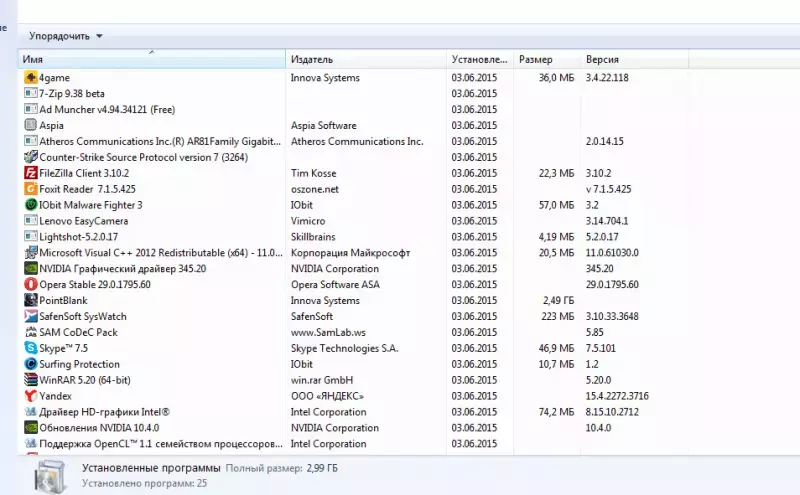Click version value 11.0.61030.0
The image size is (800, 495).
tap(612, 253)
